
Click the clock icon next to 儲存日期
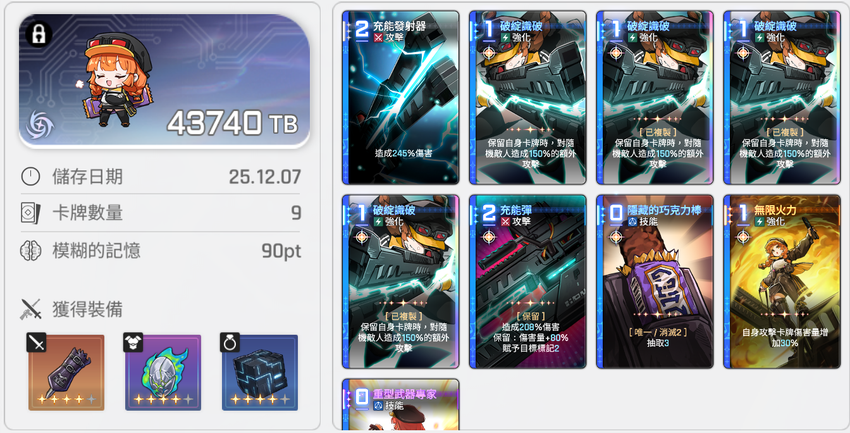[30, 177]
